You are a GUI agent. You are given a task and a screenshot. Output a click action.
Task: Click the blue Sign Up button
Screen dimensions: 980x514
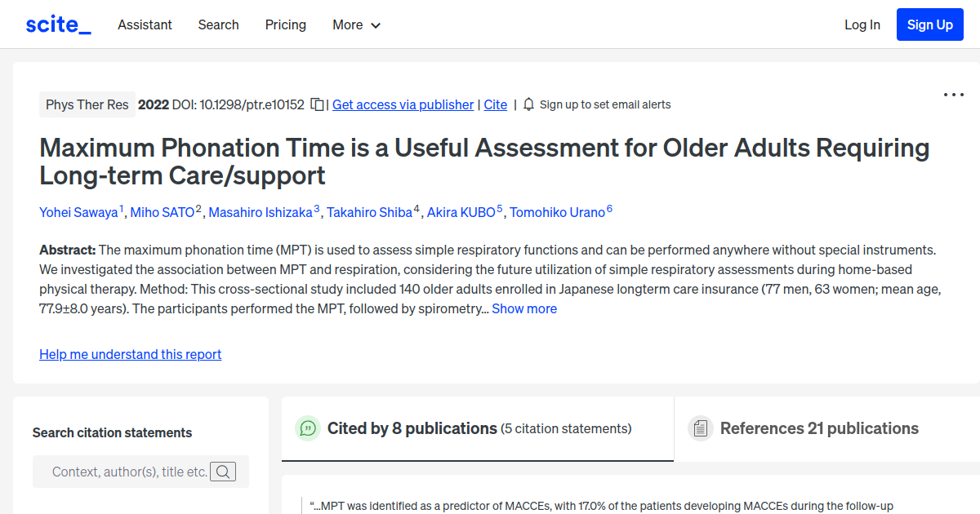[929, 24]
